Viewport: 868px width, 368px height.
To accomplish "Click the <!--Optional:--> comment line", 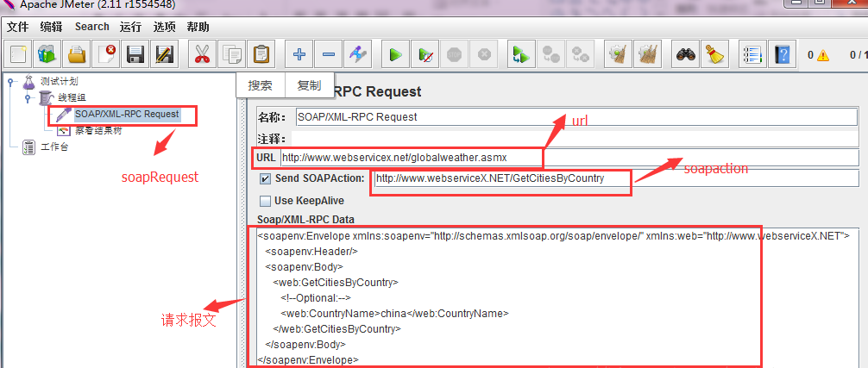I will coord(316,298).
